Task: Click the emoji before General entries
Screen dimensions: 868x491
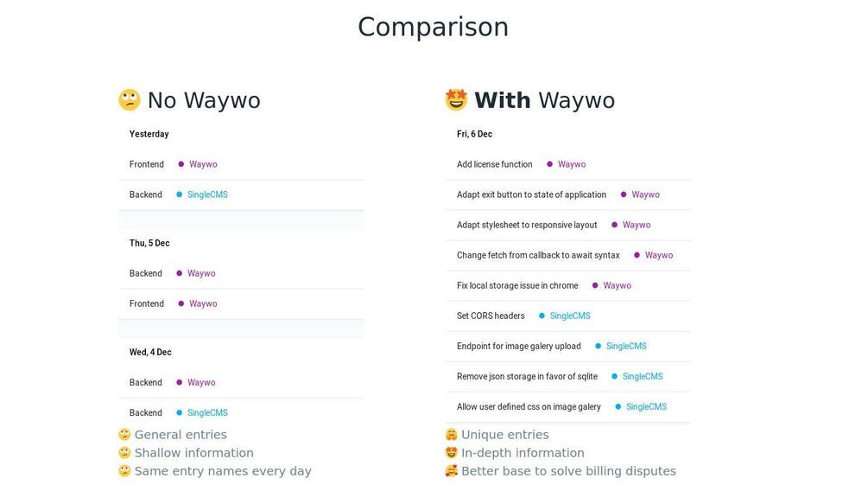Action: point(124,435)
